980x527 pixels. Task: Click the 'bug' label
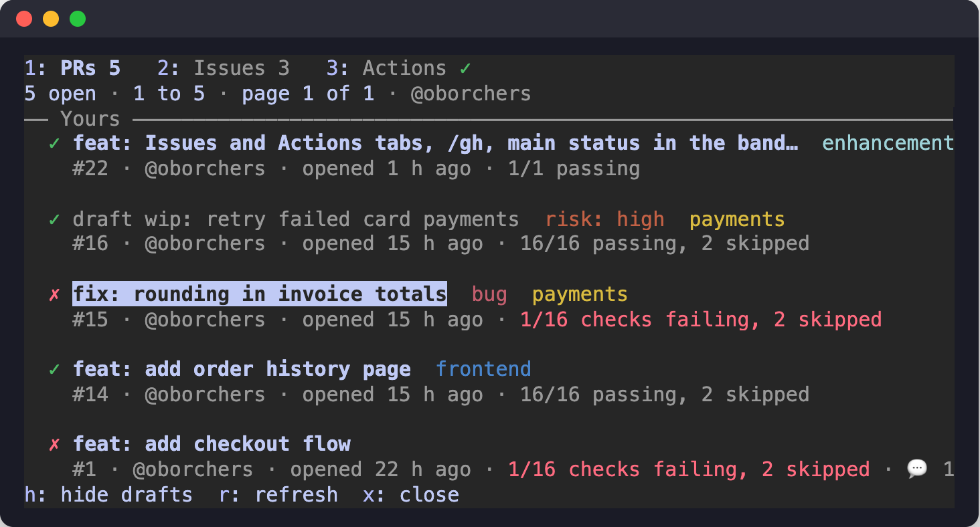(489, 294)
